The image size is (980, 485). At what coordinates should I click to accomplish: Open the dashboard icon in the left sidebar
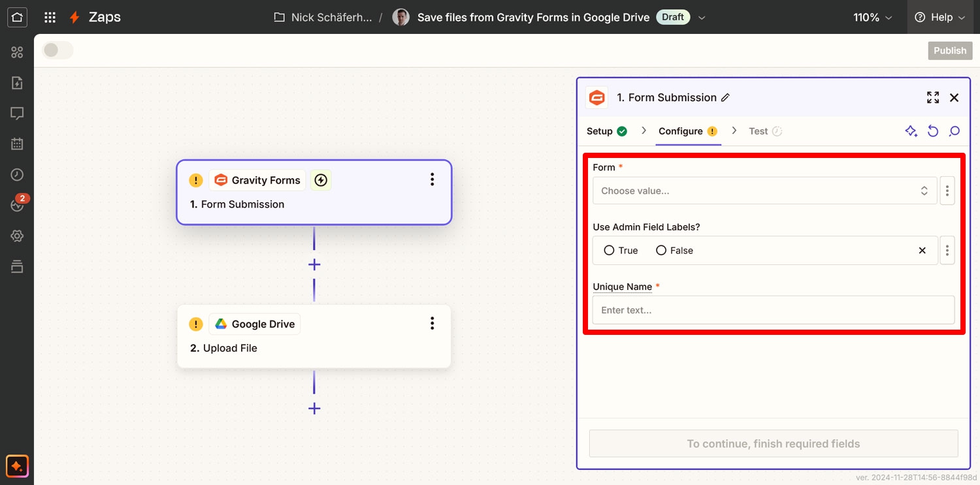coord(17,52)
